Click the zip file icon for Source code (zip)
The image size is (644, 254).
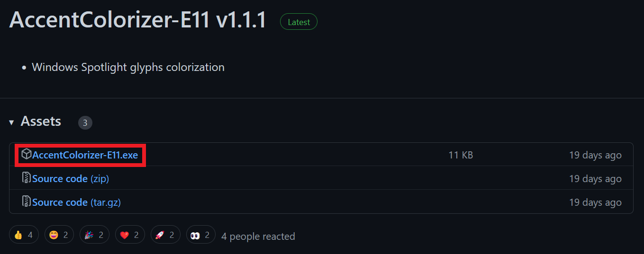pos(27,178)
